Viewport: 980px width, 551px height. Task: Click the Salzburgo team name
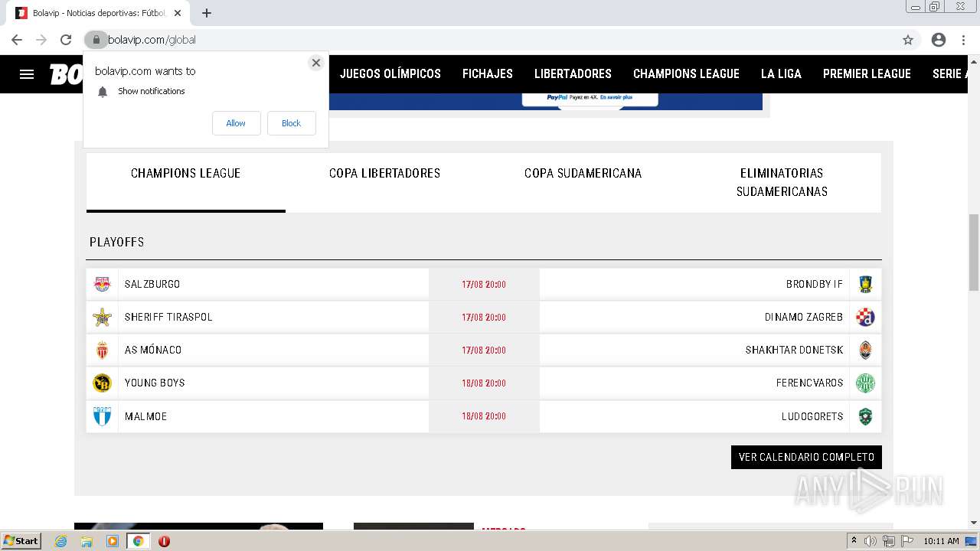pyautogui.click(x=152, y=284)
